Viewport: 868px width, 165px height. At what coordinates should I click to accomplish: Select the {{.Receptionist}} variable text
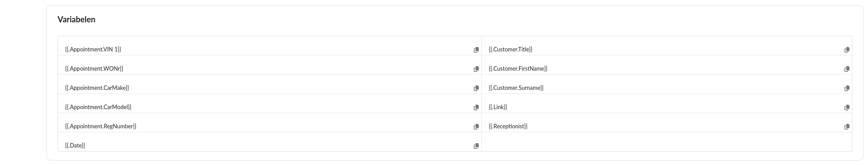click(x=508, y=126)
